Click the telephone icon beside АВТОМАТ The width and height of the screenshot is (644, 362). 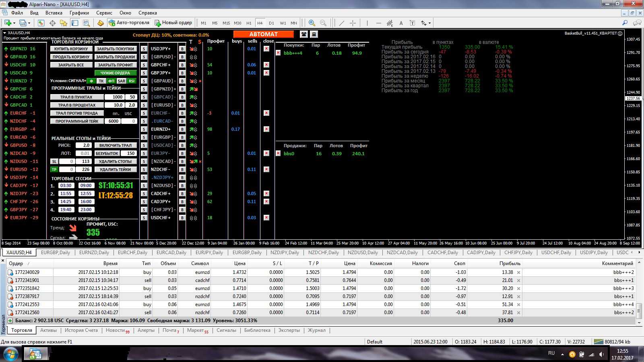304,34
